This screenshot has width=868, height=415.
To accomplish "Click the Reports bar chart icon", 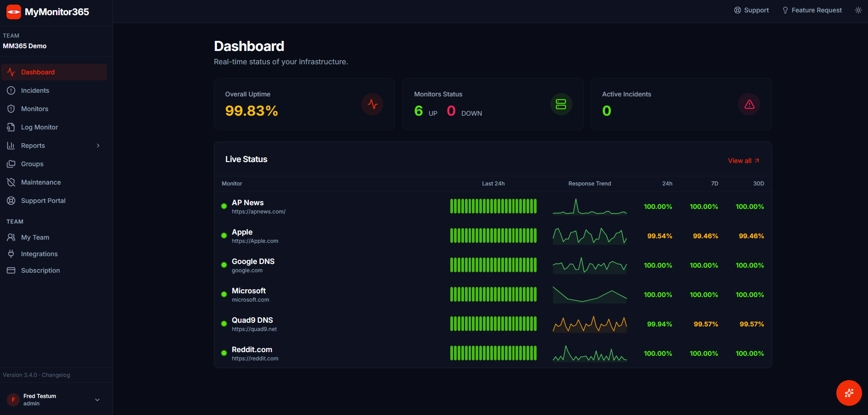I will [11, 146].
